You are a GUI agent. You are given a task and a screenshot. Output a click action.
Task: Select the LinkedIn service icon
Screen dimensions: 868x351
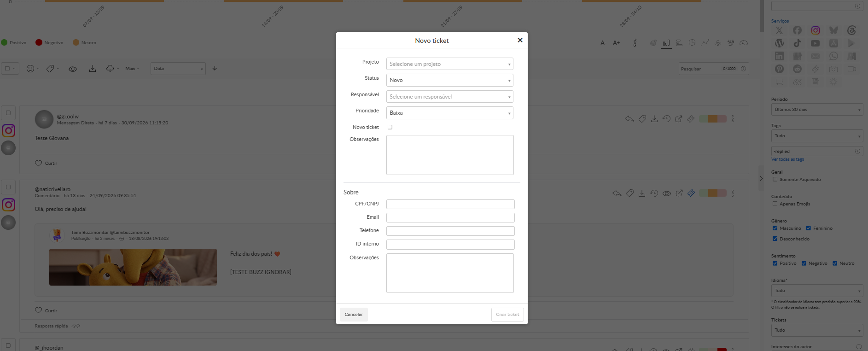point(779,56)
